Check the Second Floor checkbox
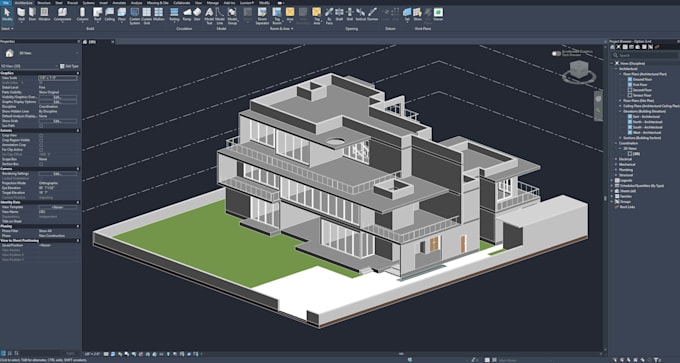The width and height of the screenshot is (680, 363). click(630, 90)
